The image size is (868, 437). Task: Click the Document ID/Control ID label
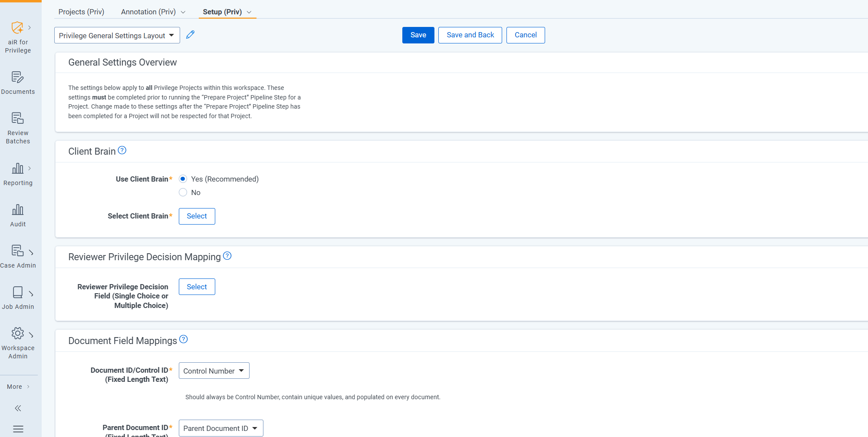pyautogui.click(x=129, y=374)
